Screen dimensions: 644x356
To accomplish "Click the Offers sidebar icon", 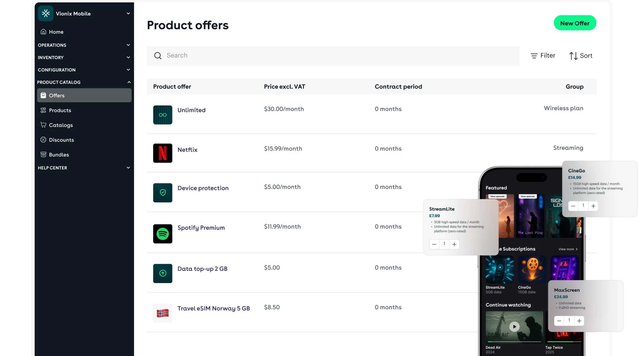I will point(43,95).
